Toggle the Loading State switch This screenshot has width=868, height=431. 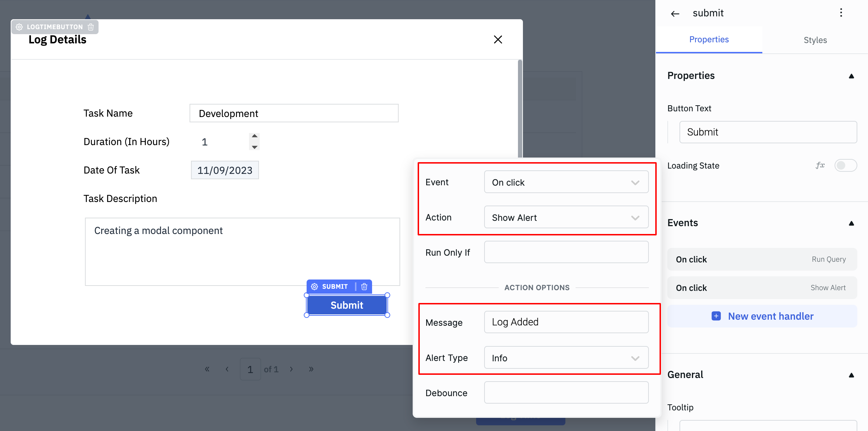click(x=845, y=165)
